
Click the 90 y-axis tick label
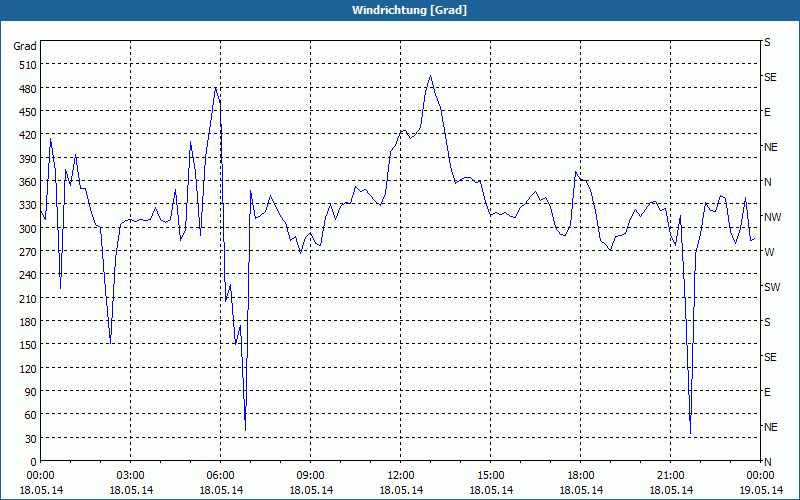click(x=31, y=392)
